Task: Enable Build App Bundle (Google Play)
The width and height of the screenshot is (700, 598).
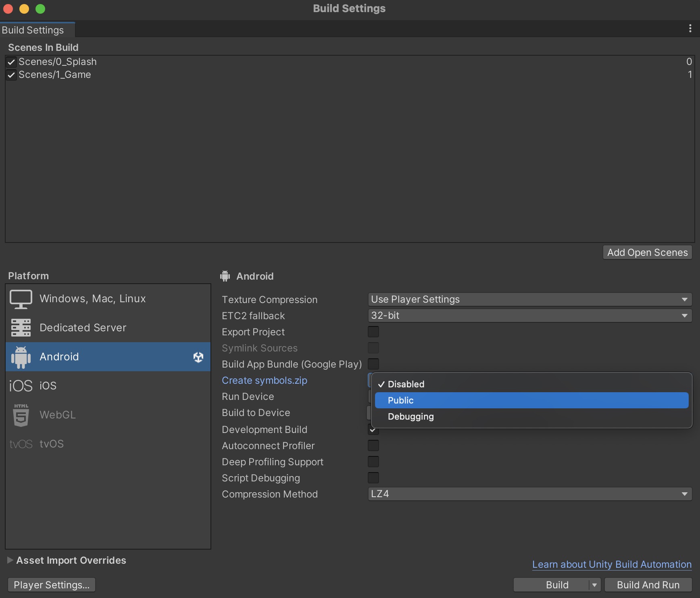Action: click(373, 364)
